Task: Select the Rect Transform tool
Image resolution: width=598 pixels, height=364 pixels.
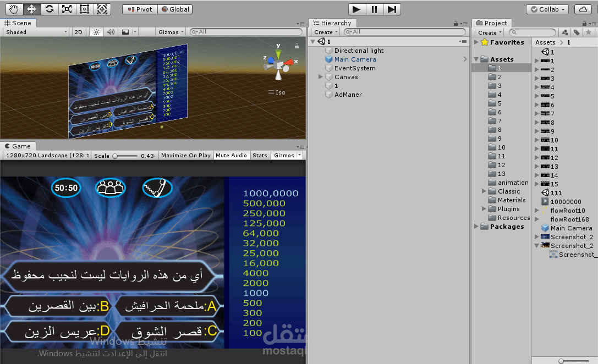Action: click(x=84, y=9)
